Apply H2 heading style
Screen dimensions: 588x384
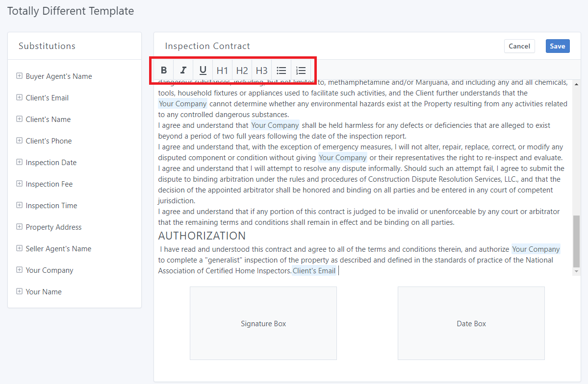pyautogui.click(x=242, y=70)
